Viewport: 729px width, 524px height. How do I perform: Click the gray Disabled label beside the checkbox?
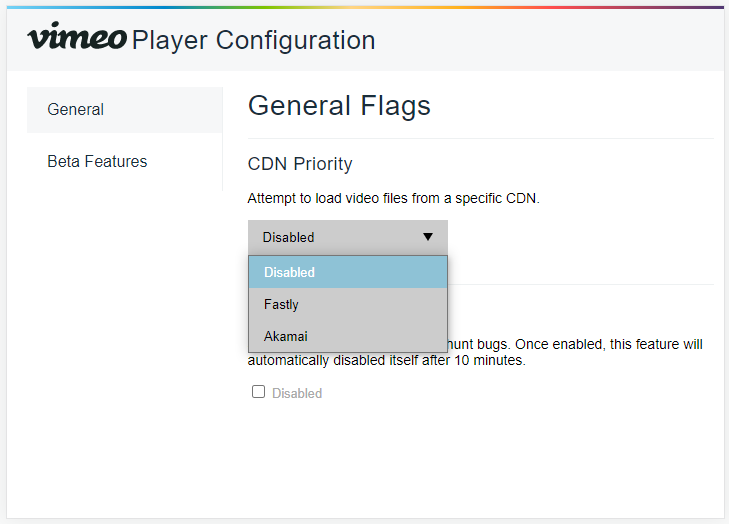tap(297, 393)
